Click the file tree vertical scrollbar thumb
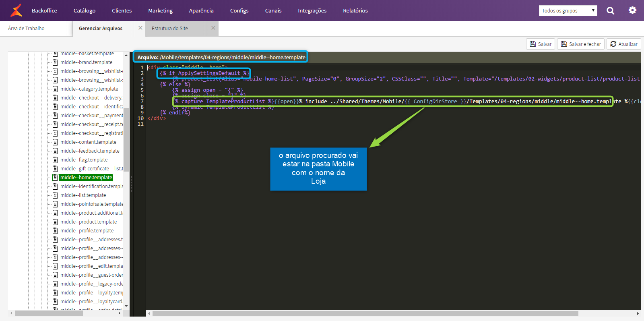Screen dimensions: 644x321 point(126,139)
